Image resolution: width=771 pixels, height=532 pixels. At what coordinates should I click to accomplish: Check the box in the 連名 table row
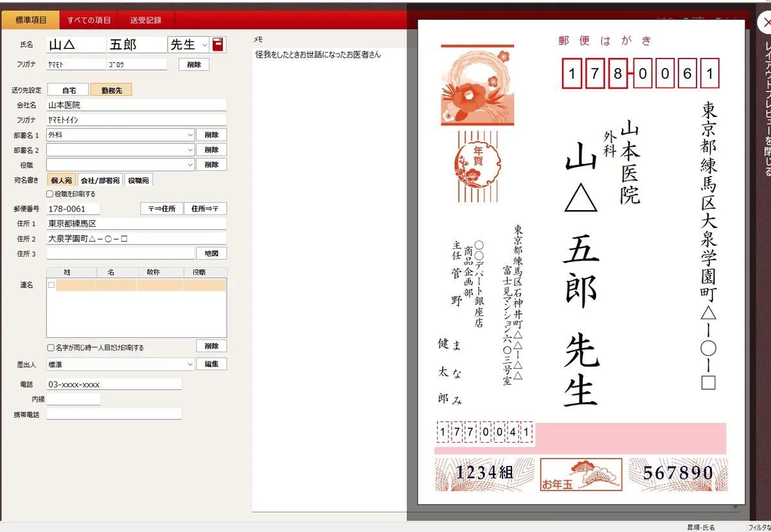(x=51, y=285)
